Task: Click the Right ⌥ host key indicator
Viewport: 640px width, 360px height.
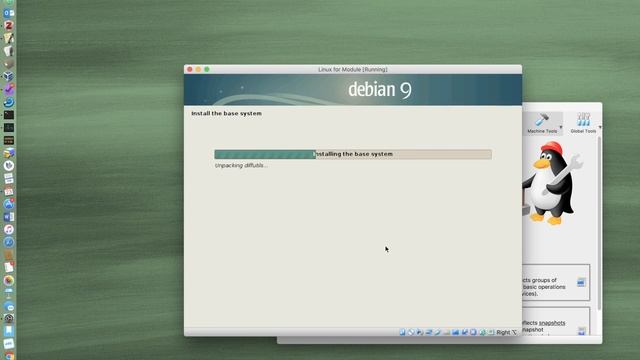Action: (507, 333)
